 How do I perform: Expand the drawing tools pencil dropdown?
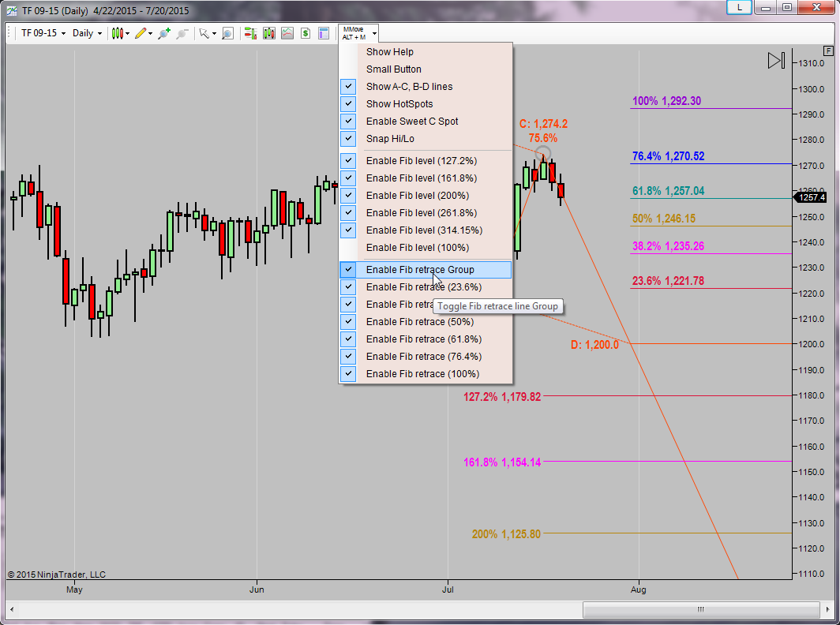151,34
